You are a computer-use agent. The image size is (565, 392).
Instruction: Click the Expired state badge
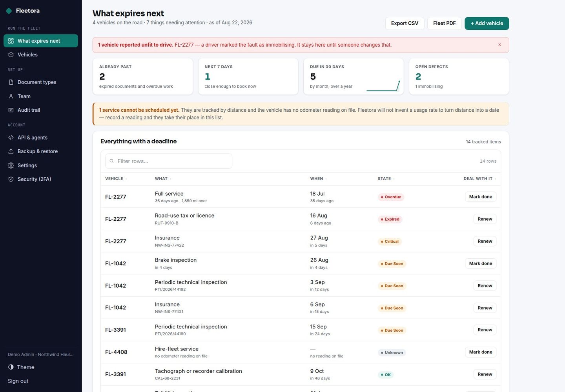[x=390, y=219]
